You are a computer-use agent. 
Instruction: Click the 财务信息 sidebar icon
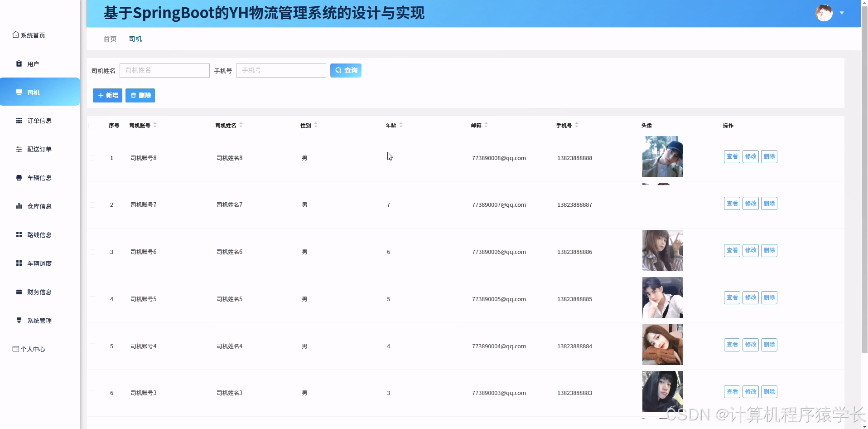tap(19, 292)
